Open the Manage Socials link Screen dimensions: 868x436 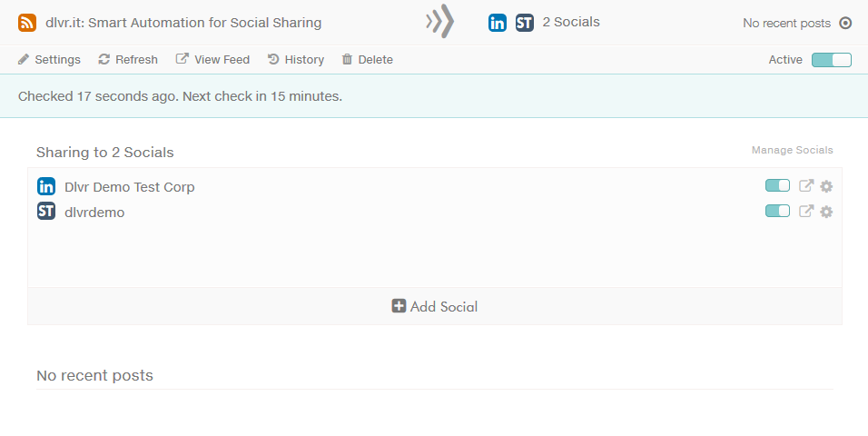tap(792, 150)
